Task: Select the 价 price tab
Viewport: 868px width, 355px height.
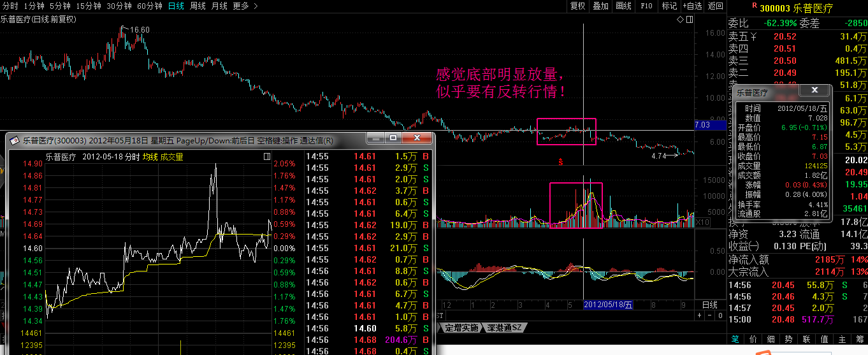Action: 753,339
